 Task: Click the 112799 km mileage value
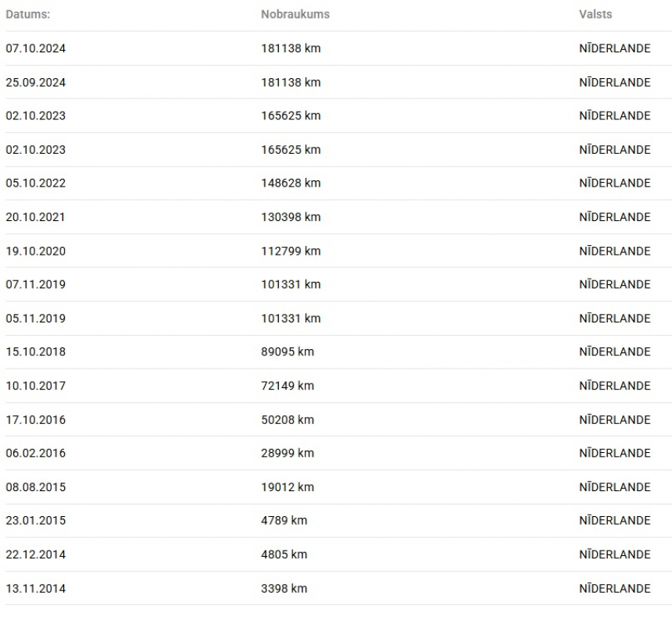[291, 251]
